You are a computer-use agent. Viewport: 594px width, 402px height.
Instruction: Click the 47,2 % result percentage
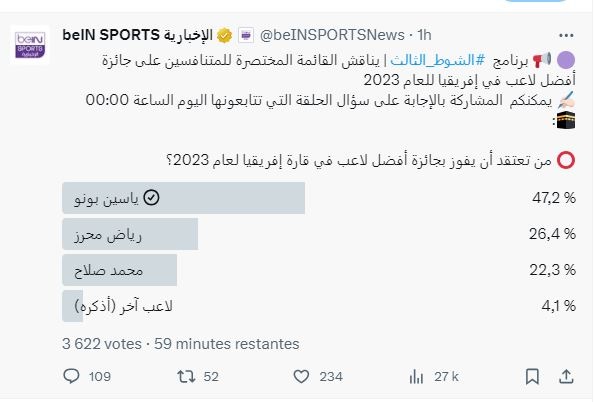(x=554, y=198)
